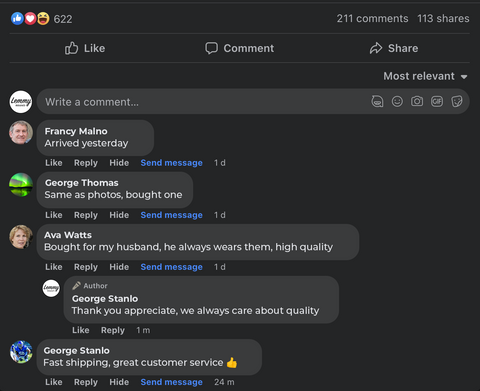
Task: Click the emoji icon in comment box
Action: [x=397, y=101]
